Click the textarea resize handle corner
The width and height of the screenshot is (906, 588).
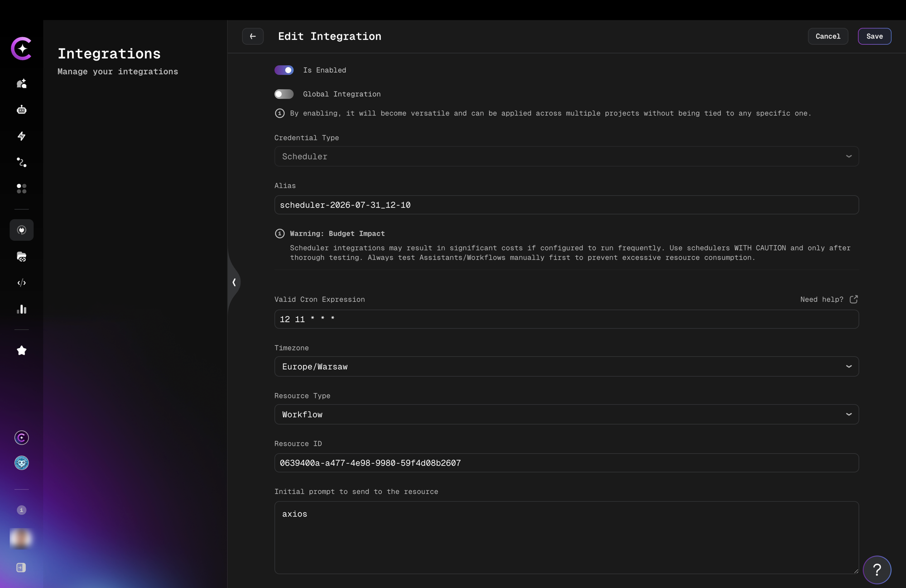pos(856,571)
